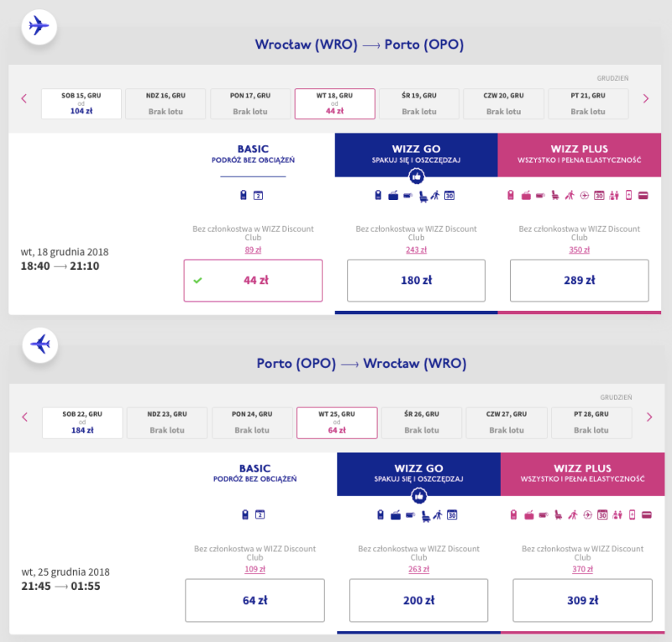
Task: Click the outbound flight airplane icon at top
Action: 39,27
